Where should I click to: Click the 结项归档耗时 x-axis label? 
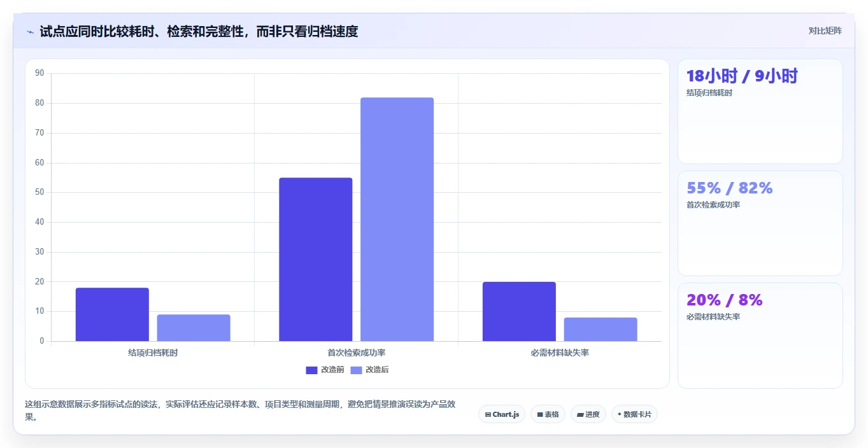pyautogui.click(x=153, y=353)
